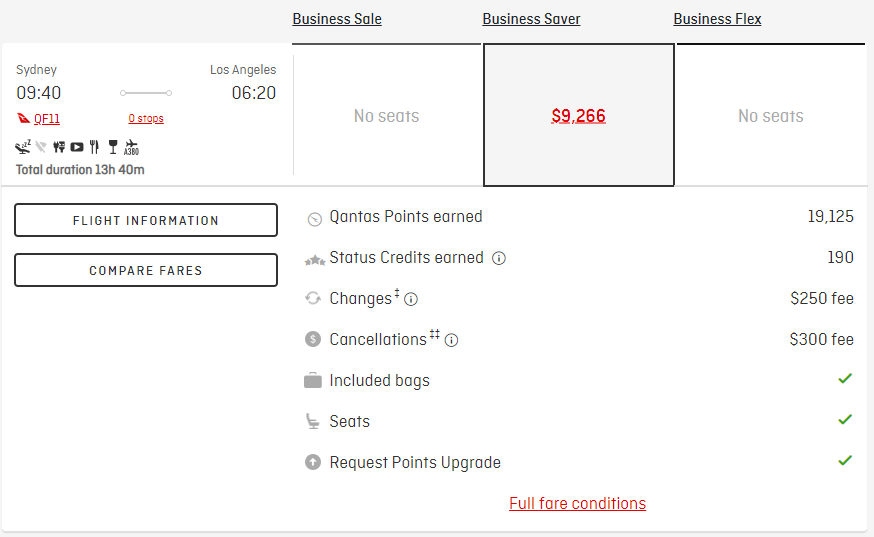The image size is (874, 537).
Task: Open the Business Flex column header
Action: pyautogui.click(x=717, y=19)
